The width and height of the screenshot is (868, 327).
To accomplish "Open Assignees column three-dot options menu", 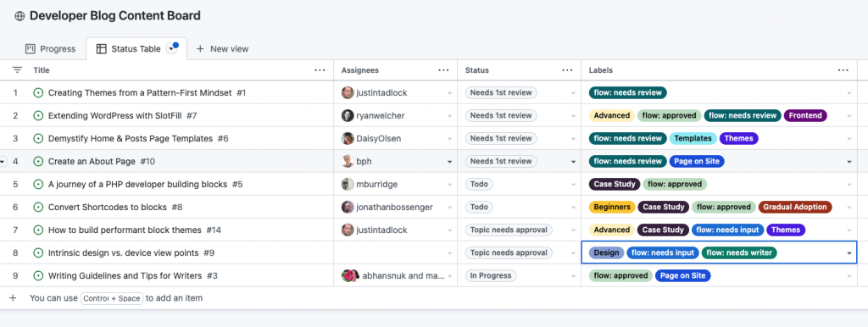I will tap(443, 70).
